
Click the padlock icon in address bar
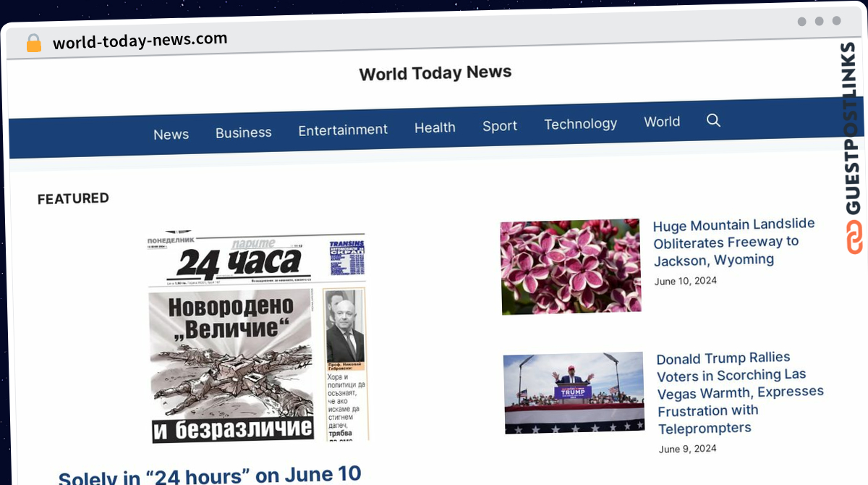[x=34, y=43]
